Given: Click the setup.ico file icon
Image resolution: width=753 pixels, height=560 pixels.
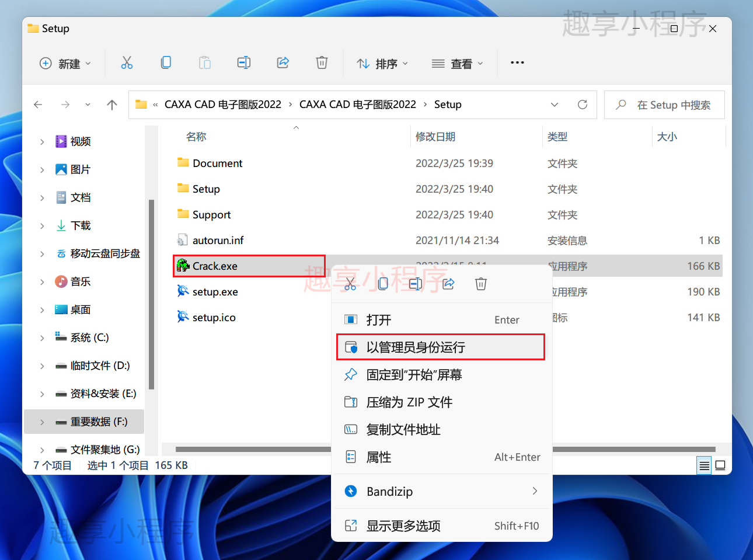Looking at the screenshot, I should click(x=183, y=317).
